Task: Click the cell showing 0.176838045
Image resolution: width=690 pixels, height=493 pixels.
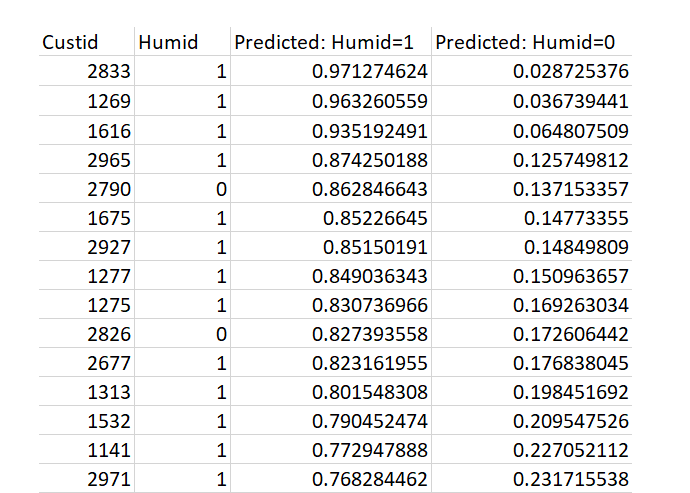Action: (x=532, y=363)
